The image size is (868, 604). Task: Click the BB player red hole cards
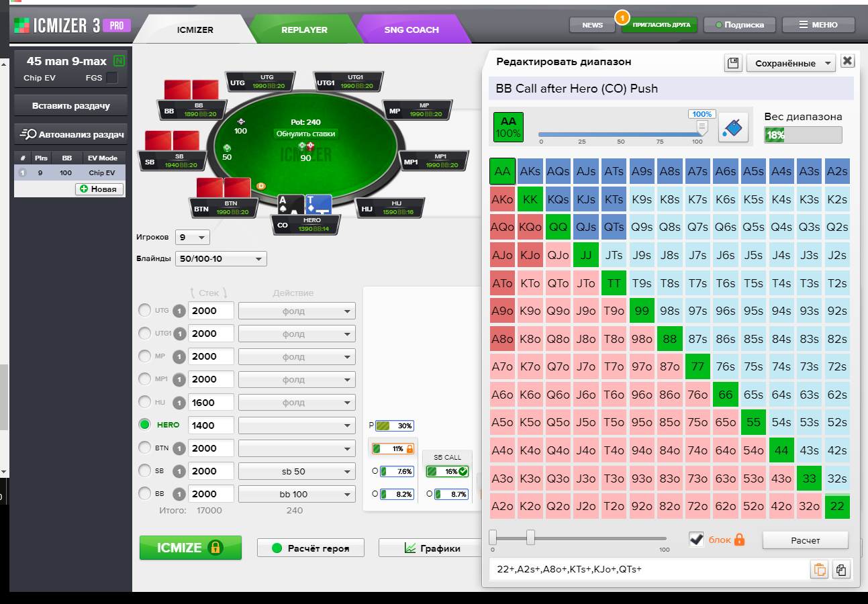(x=192, y=89)
